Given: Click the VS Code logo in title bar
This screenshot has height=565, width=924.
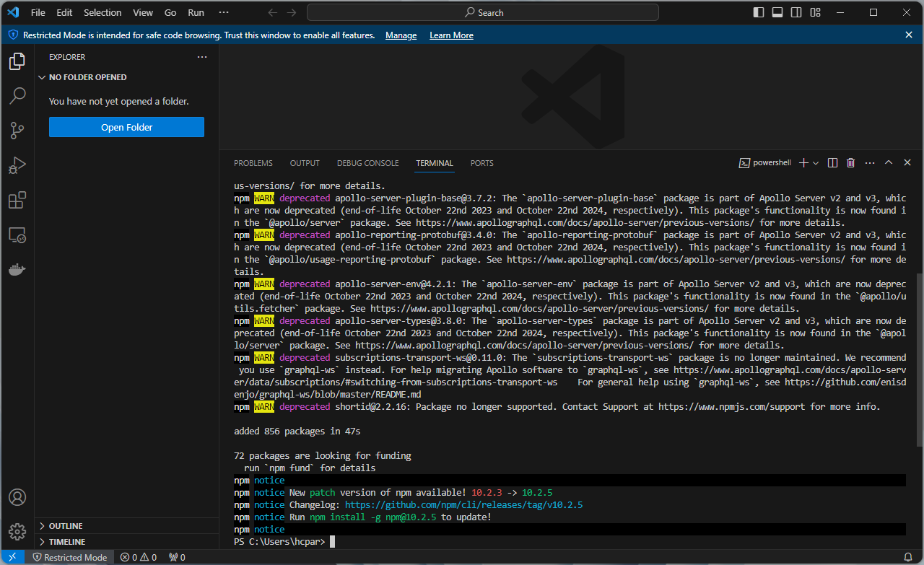Looking at the screenshot, I should [x=13, y=12].
